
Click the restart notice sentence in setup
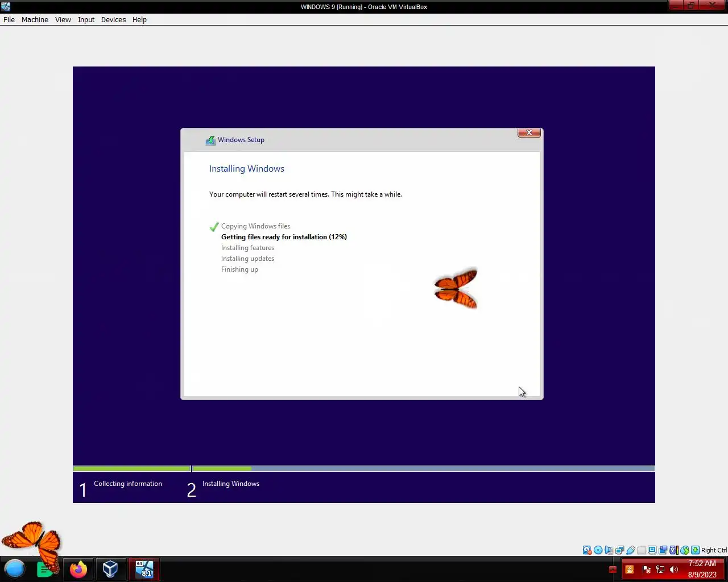pos(305,194)
